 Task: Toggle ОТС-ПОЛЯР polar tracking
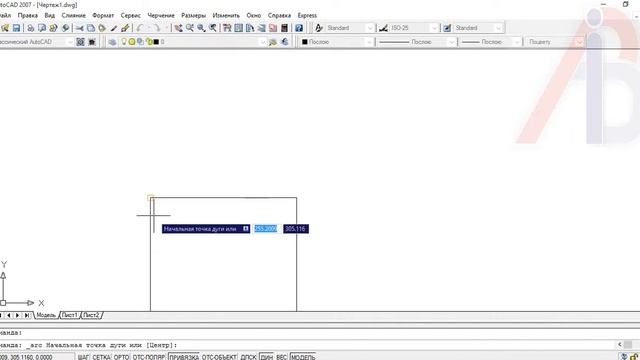coord(149,357)
